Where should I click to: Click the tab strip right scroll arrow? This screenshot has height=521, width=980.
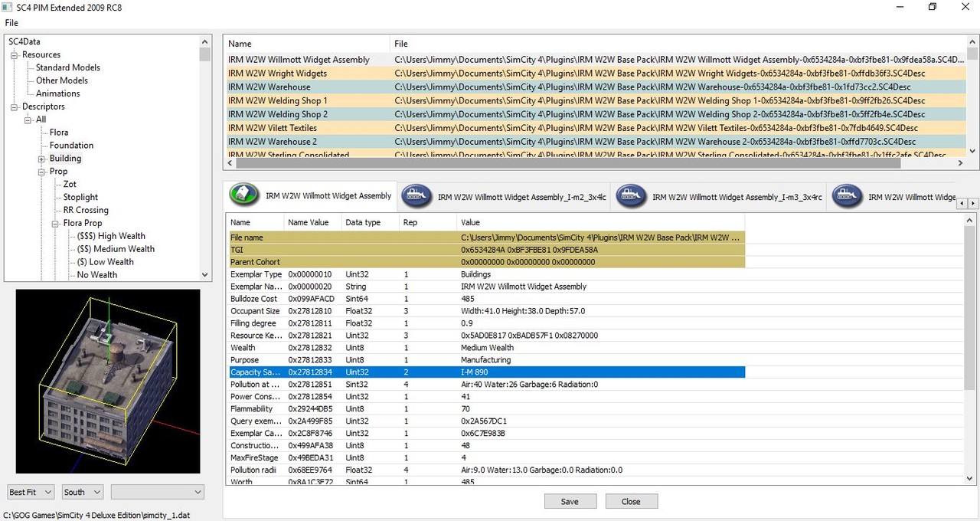[973, 204]
